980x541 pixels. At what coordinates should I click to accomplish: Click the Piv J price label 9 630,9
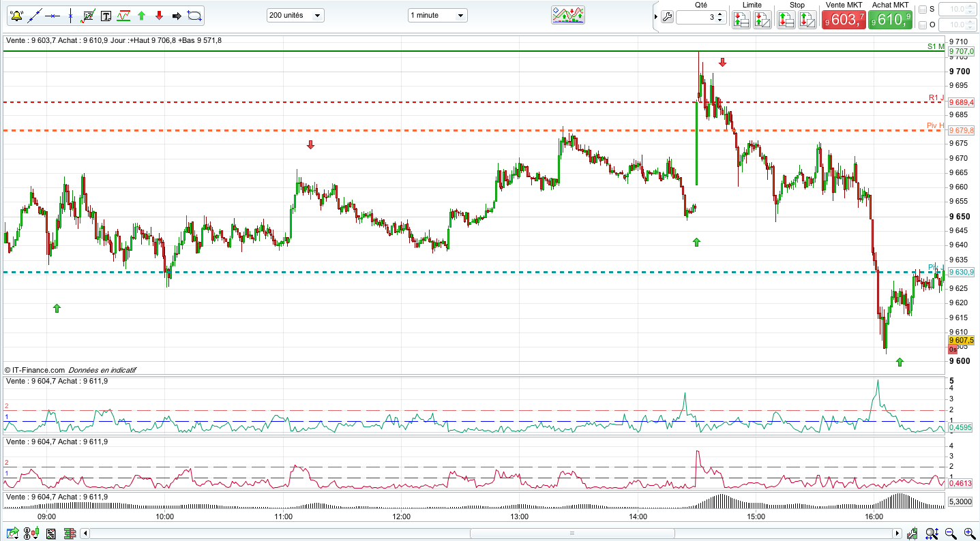coord(962,272)
